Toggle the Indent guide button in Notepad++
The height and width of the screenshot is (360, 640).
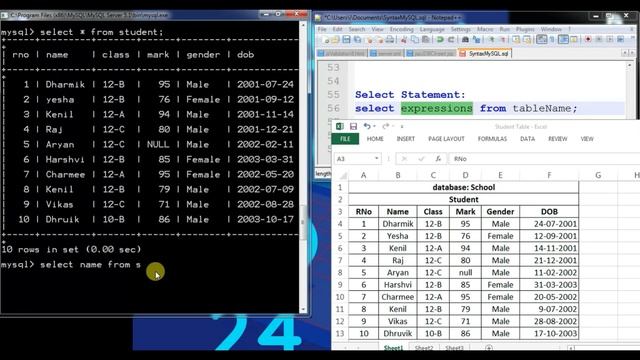click(x=563, y=40)
